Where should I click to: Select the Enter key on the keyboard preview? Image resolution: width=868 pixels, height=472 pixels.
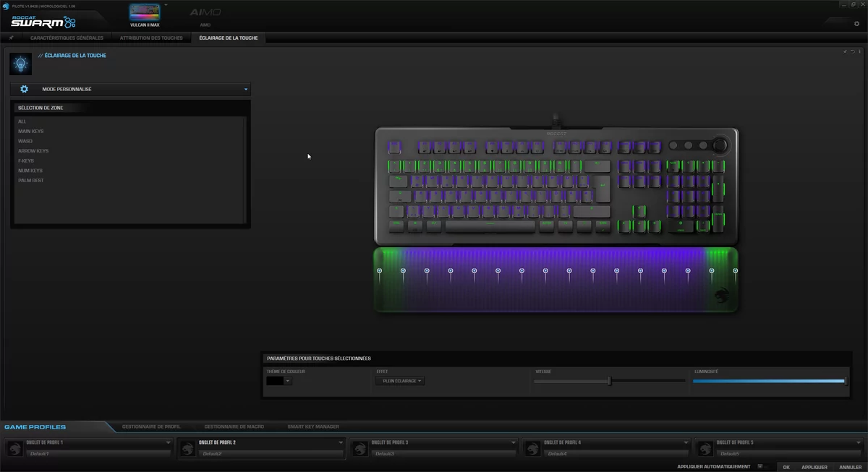click(x=603, y=189)
